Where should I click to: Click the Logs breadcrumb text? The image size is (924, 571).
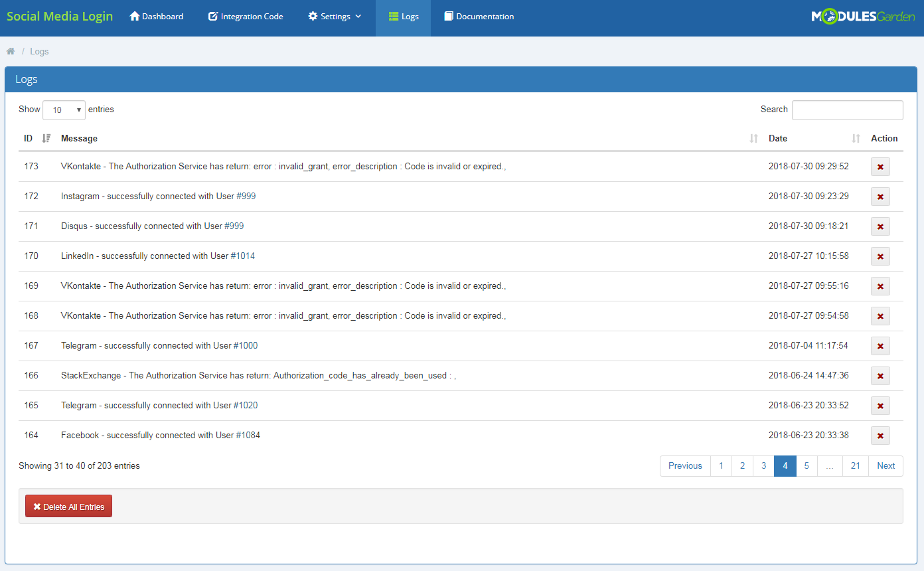coord(39,51)
